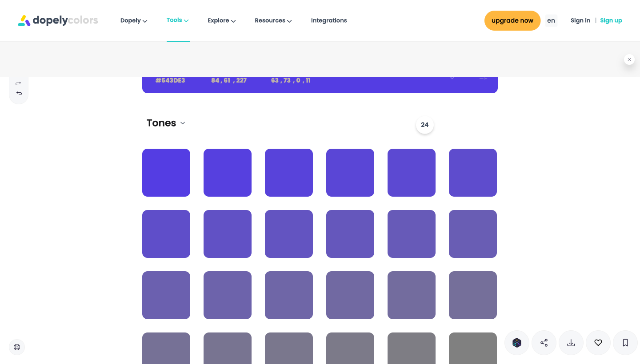Click the Sign up link
This screenshot has height=364, width=640.
point(611,20)
